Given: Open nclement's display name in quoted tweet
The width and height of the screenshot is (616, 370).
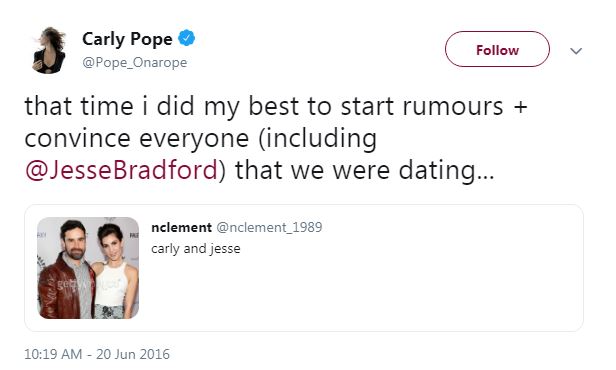Looking at the screenshot, I should 182,227.
